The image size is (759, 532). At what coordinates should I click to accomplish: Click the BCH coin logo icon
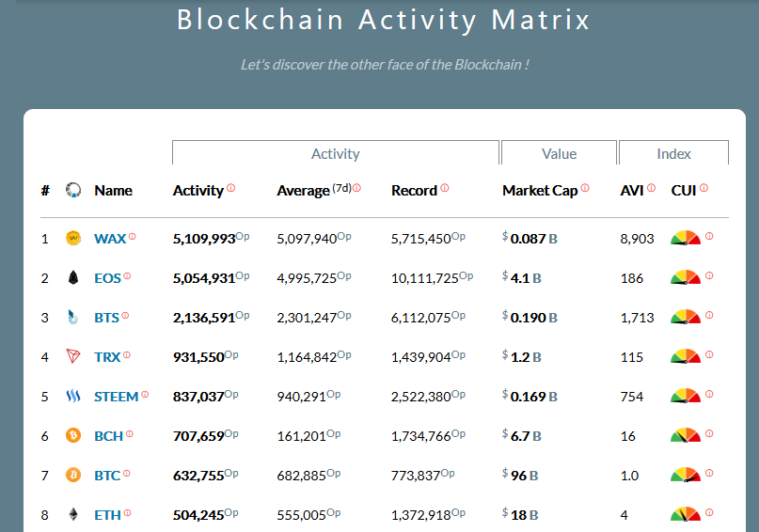click(x=73, y=436)
